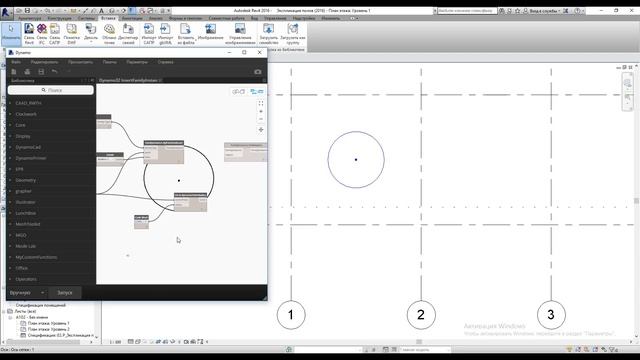Click the Связь Revit link icon
Screen dimensions: 640x360
pos(29,33)
